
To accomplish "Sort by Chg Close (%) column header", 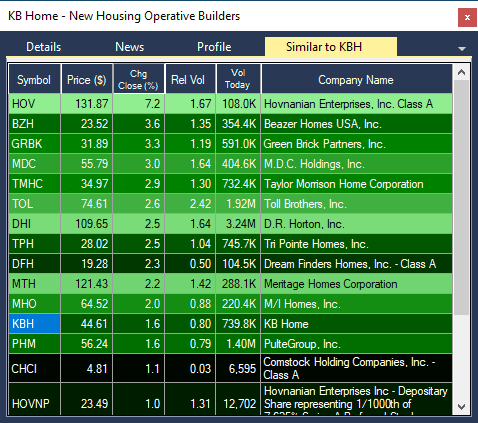I will 138,79.
